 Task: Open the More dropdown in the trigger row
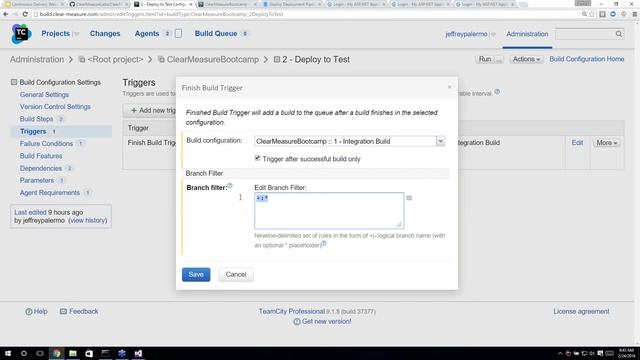pyautogui.click(x=607, y=142)
